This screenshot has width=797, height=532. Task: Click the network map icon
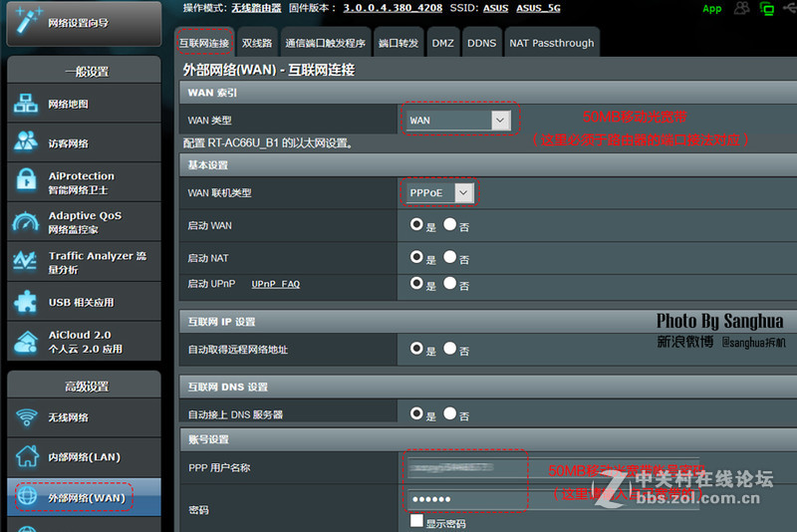coord(26,104)
